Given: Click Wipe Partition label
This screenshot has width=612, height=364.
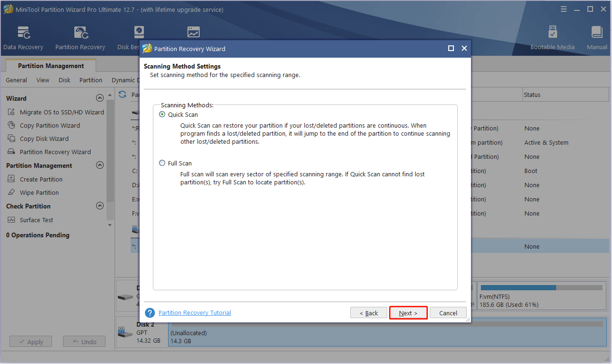Looking at the screenshot, I should [39, 192].
